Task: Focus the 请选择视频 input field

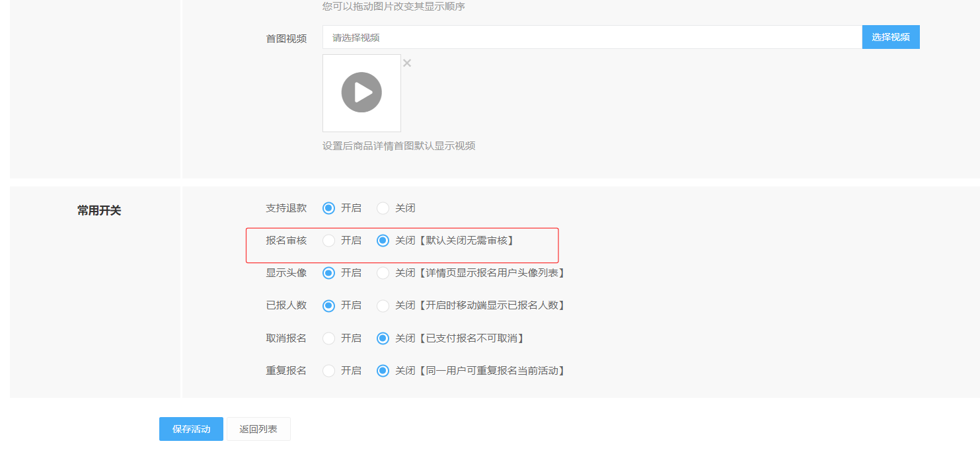Action: coord(592,37)
